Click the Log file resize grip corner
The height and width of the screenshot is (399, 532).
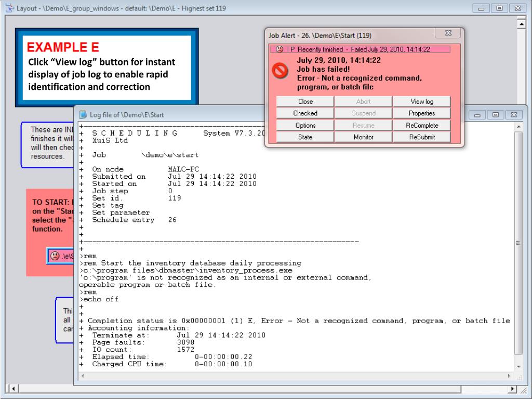coord(519,376)
